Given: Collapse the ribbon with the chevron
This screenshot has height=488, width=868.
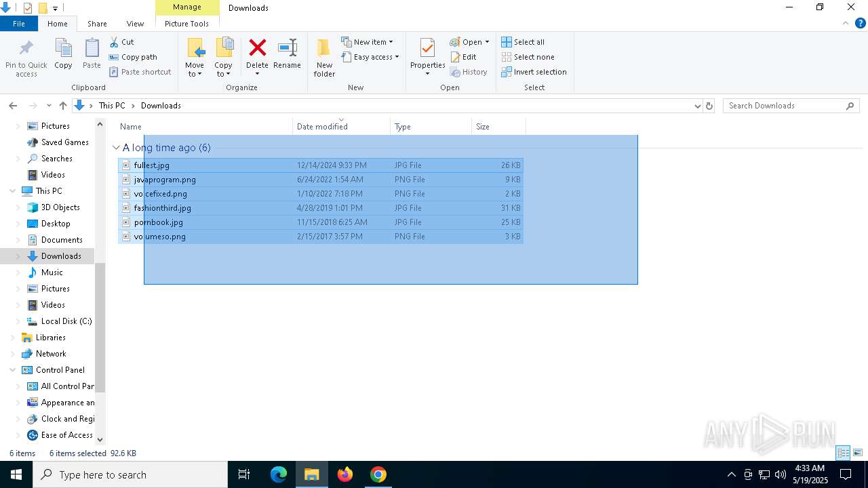Looking at the screenshot, I should click(x=846, y=23).
